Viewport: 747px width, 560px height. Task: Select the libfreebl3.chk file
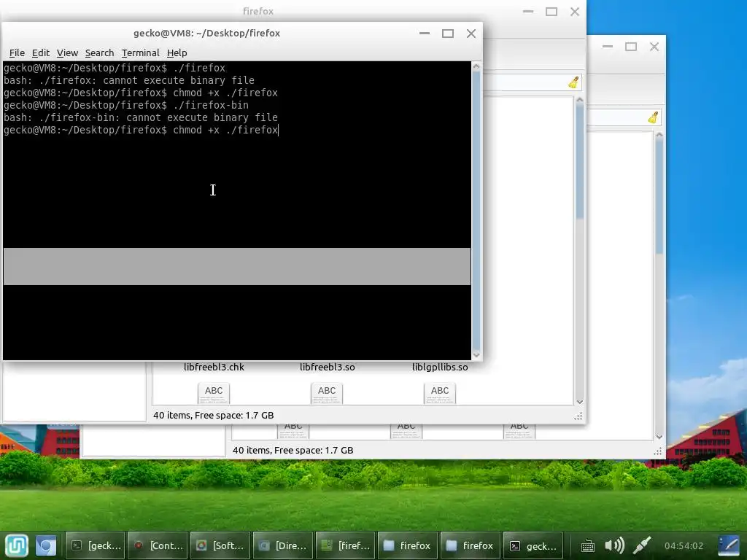coord(214,367)
